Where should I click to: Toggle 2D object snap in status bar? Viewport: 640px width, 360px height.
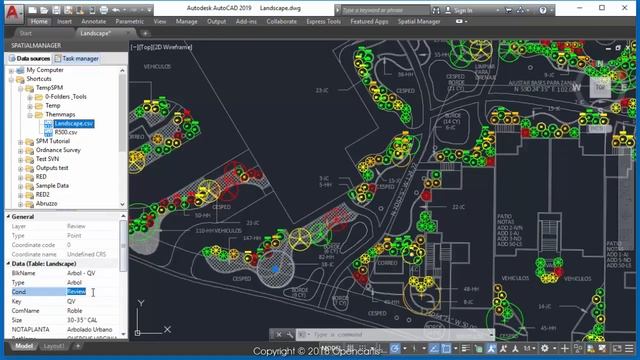(x=446, y=349)
